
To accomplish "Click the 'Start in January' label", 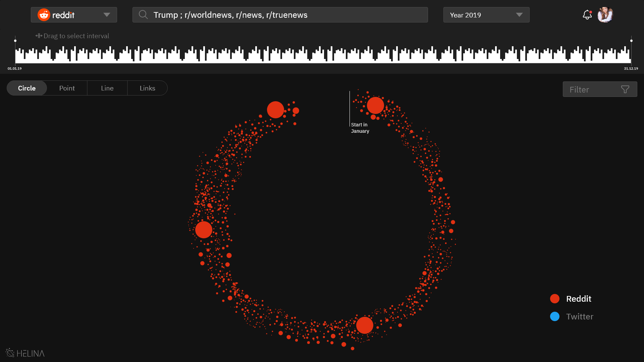I will [360, 128].
